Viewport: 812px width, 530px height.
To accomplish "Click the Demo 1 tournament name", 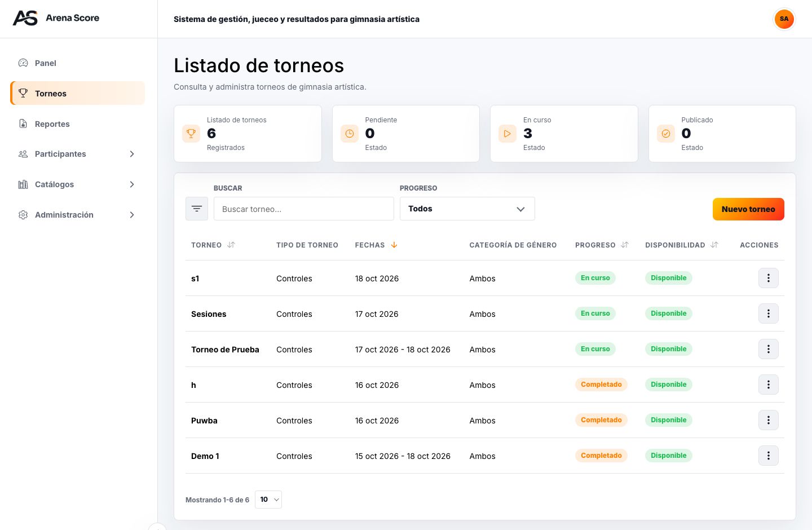I will [205, 456].
